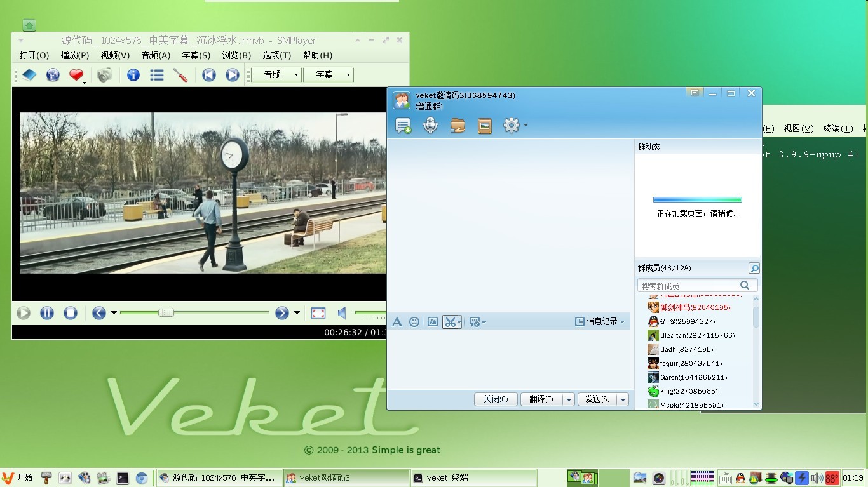Image resolution: width=868 pixels, height=487 pixels.
Task: Switch to veket 终端 taskbar window
Action: 474,478
